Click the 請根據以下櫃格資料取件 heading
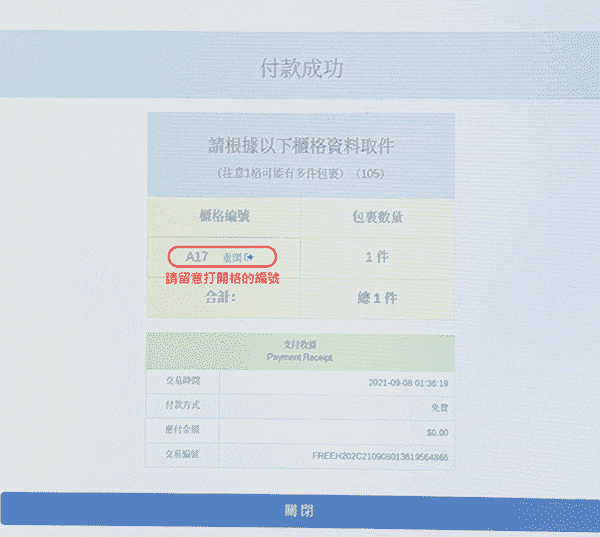The image size is (600, 537). pos(301,146)
